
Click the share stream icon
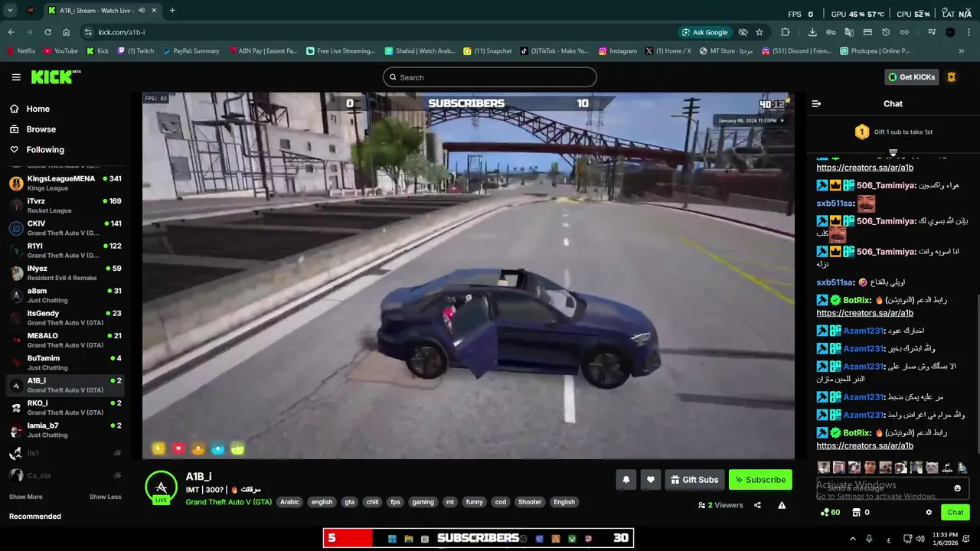point(757,505)
